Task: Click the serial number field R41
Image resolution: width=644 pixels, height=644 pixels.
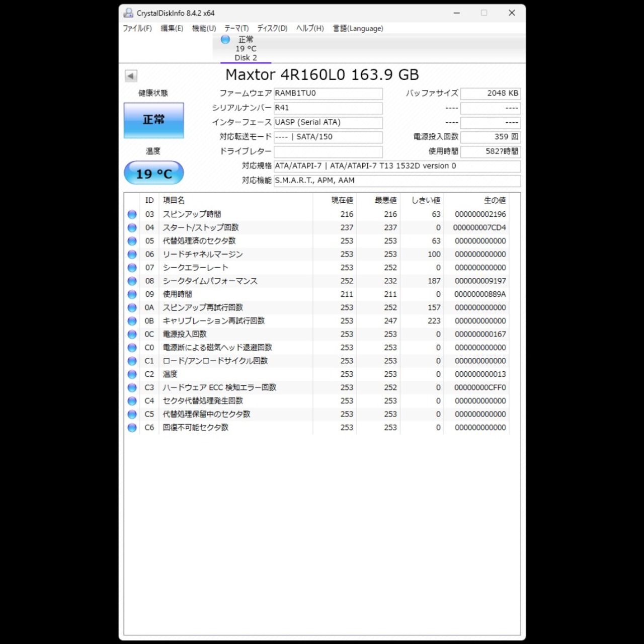Action: click(x=328, y=108)
